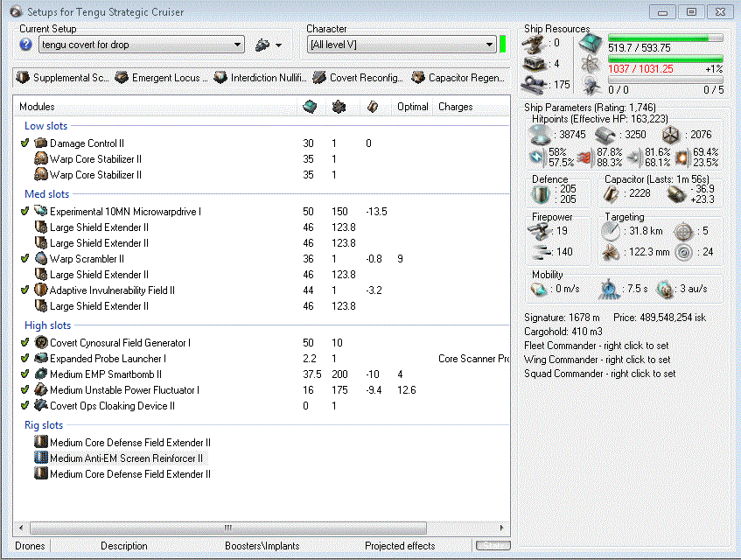This screenshot has width=741, height=560.
Task: Click the Medium EMP Smartbomb II icon
Action: (41, 374)
